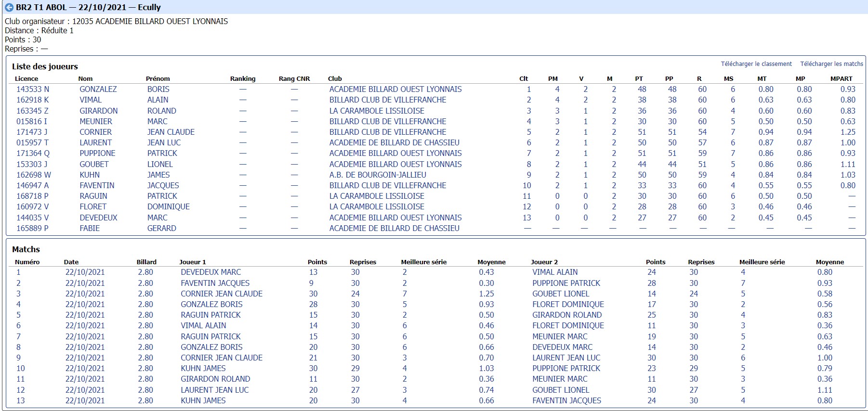This screenshot has width=868, height=411.
Task: Select RAGUIN in the players list
Action: point(93,196)
